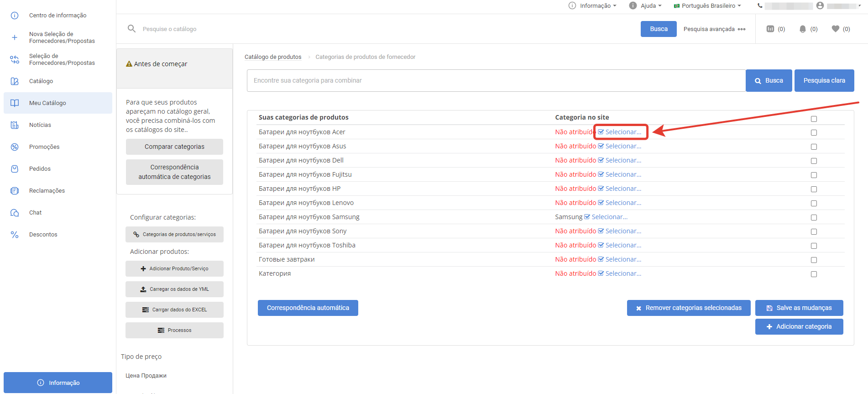Viewport: 868px width, 394px height.
Task: Click the comparison list icon in header
Action: coord(770,29)
